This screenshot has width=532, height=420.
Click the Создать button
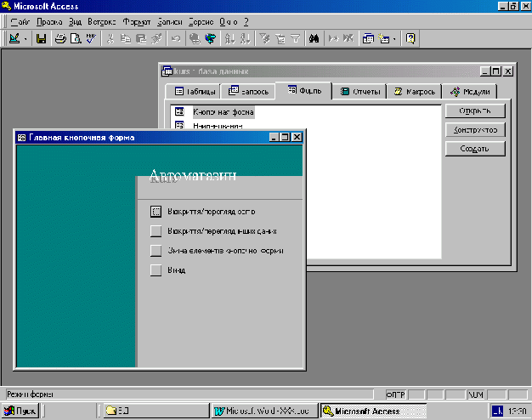pos(475,149)
